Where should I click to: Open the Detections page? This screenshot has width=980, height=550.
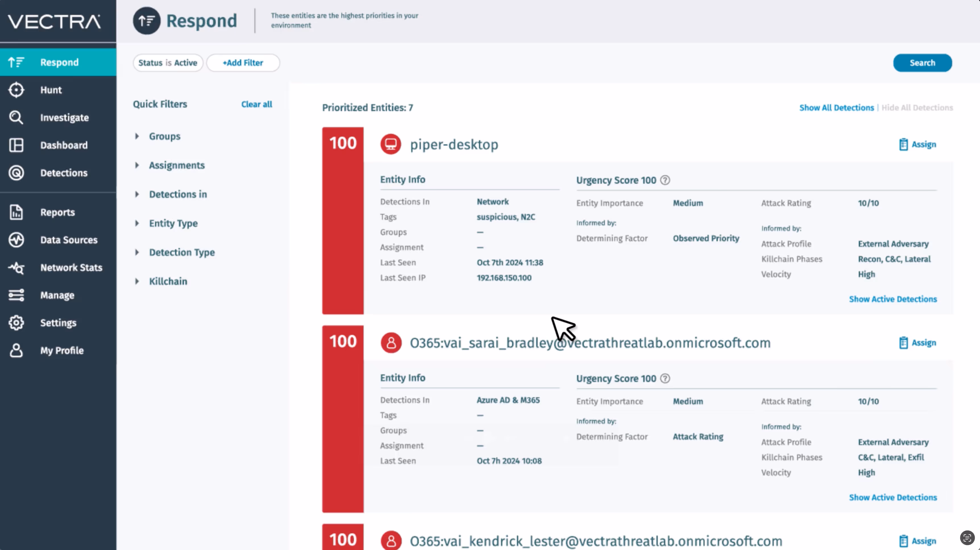[x=64, y=173]
